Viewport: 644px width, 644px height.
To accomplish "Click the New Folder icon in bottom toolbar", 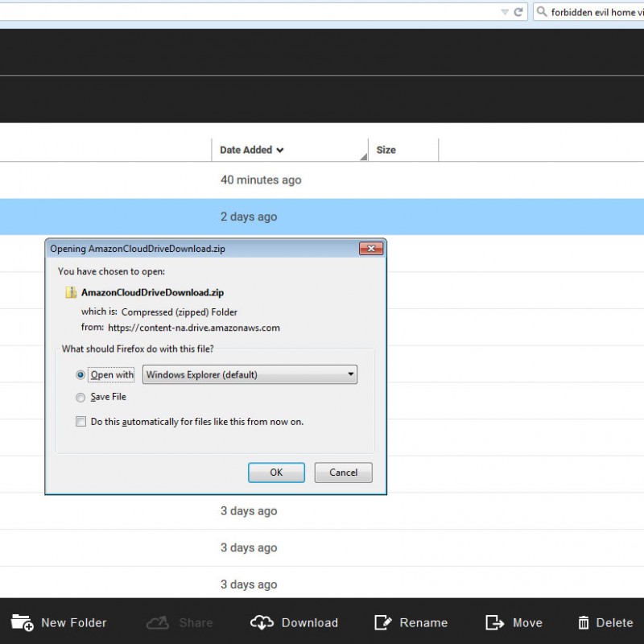I will point(22,622).
